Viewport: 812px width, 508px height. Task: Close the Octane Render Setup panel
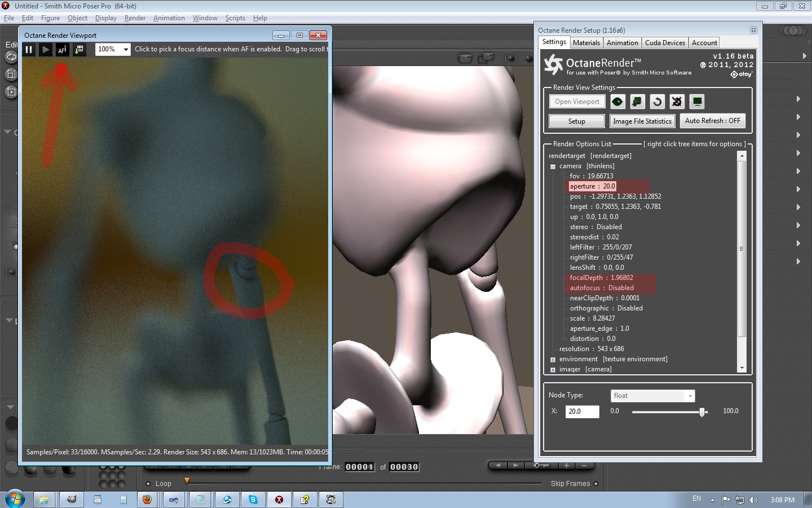coord(753,30)
